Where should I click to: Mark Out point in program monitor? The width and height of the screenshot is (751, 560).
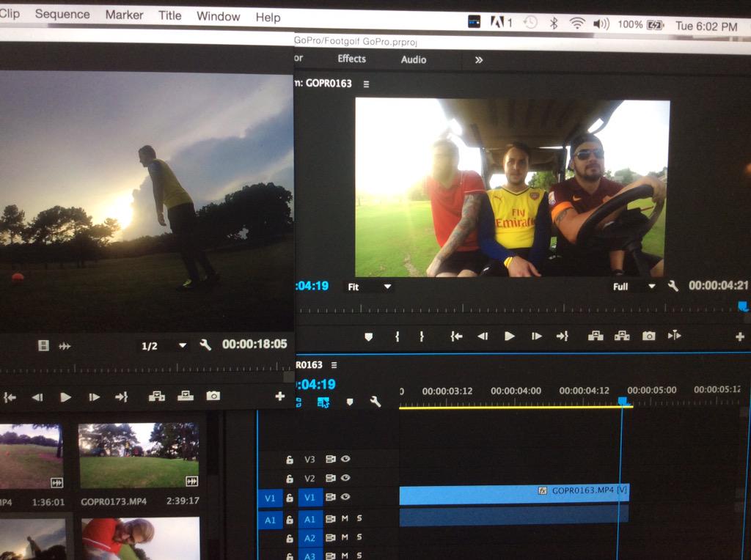[422, 336]
